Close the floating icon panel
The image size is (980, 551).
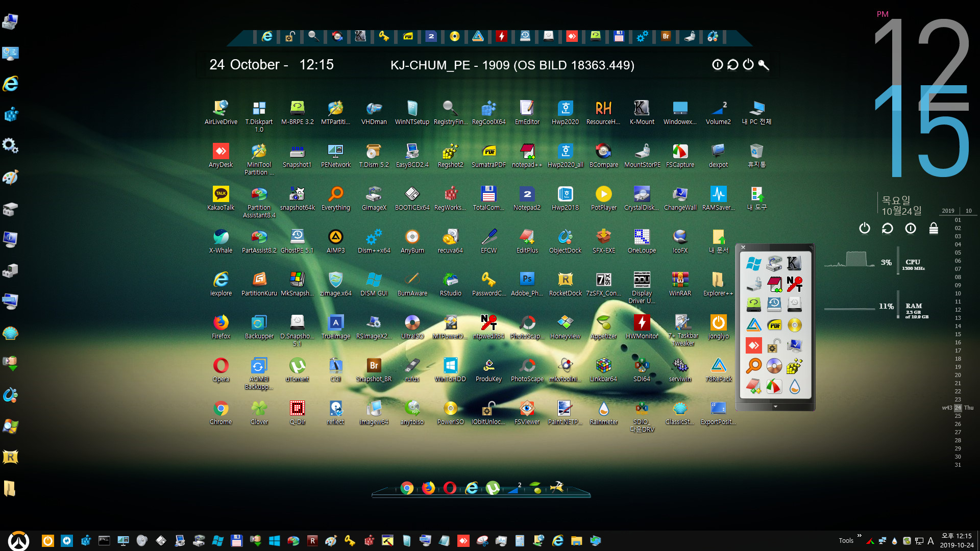(x=743, y=247)
